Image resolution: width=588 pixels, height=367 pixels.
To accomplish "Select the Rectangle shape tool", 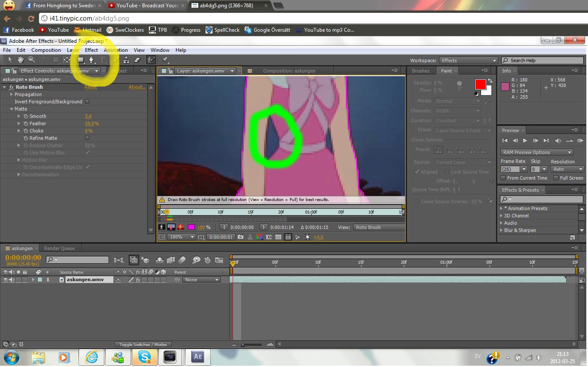I will [x=81, y=60].
